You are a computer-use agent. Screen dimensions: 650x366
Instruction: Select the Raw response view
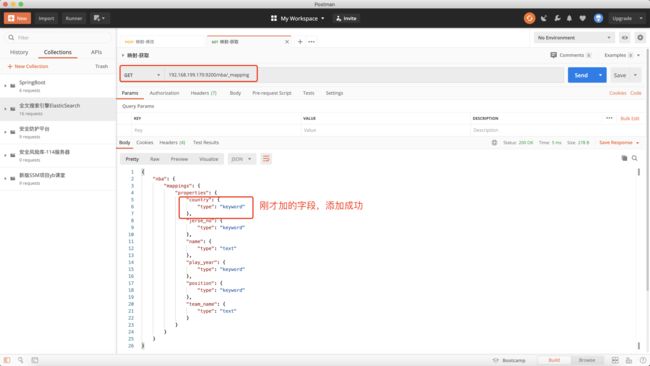tap(155, 159)
